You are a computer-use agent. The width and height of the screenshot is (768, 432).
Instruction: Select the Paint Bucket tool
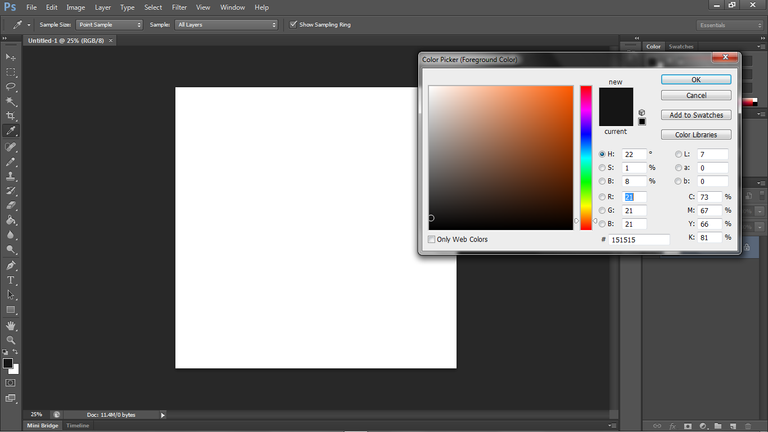pos(10,220)
